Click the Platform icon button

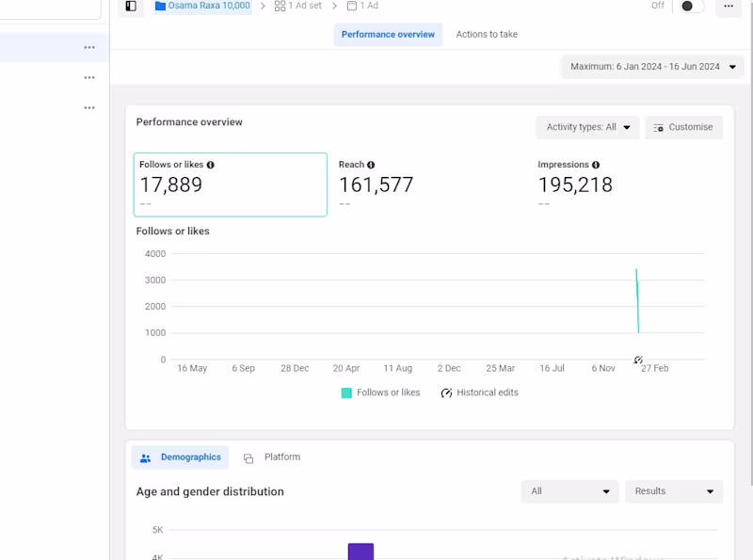[x=248, y=457]
